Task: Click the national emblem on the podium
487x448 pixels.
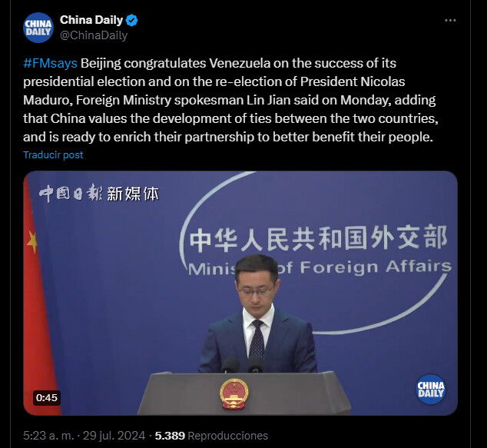Action: (x=234, y=394)
